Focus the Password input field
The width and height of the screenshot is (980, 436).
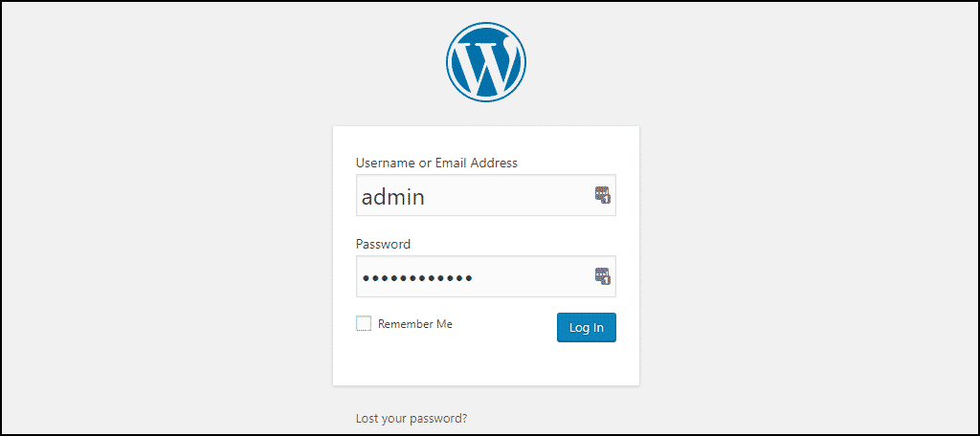point(485,276)
